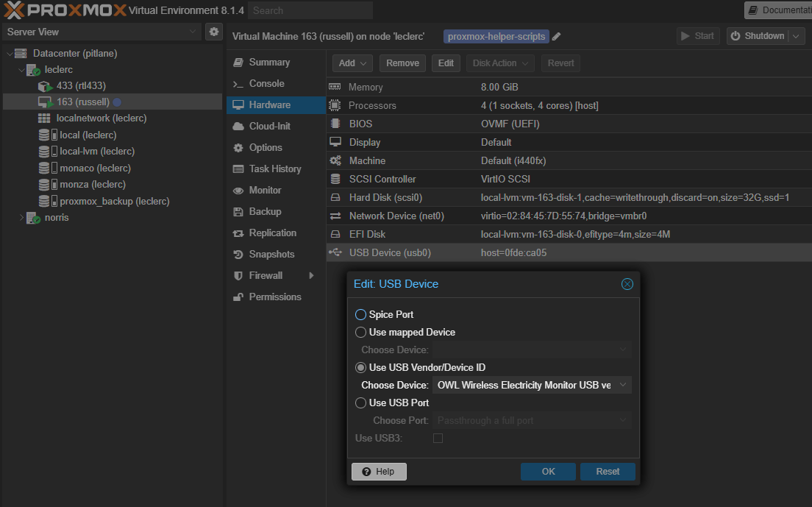Collapse the leclerc node tree
This screenshot has height=507, width=812.
[x=21, y=69]
